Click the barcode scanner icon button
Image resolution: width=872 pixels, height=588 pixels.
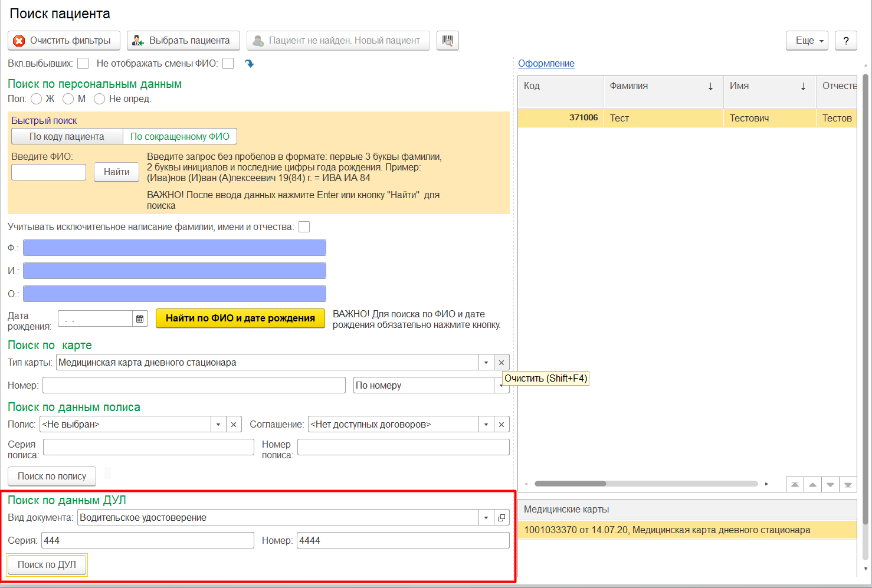448,41
